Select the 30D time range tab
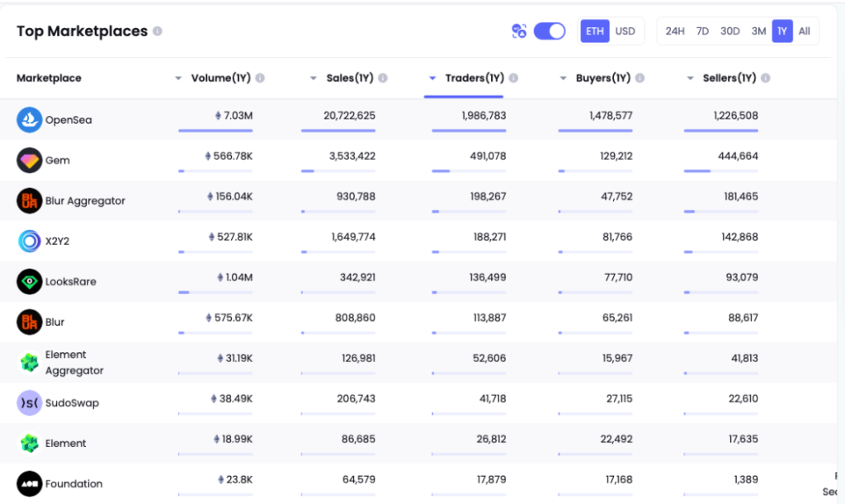Screen dimensions: 845x504 pos(730,31)
